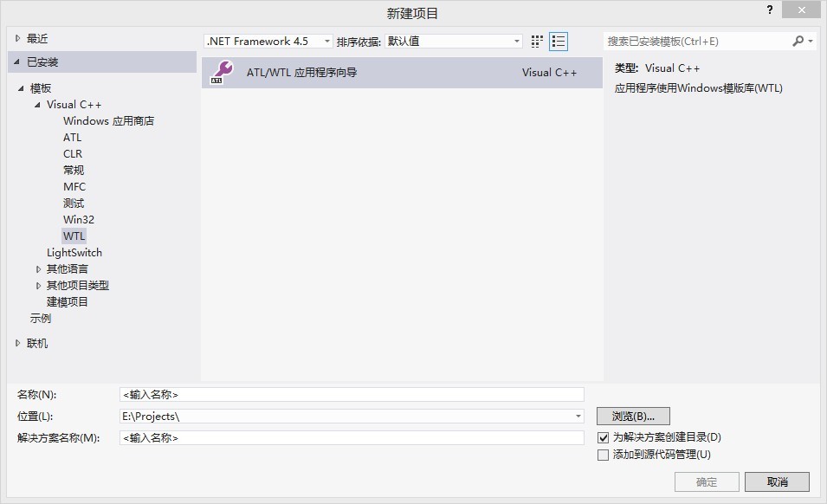Select ATL/WTL 应用程序向导 template text
Screen dimensions: 827x504
coord(301,72)
